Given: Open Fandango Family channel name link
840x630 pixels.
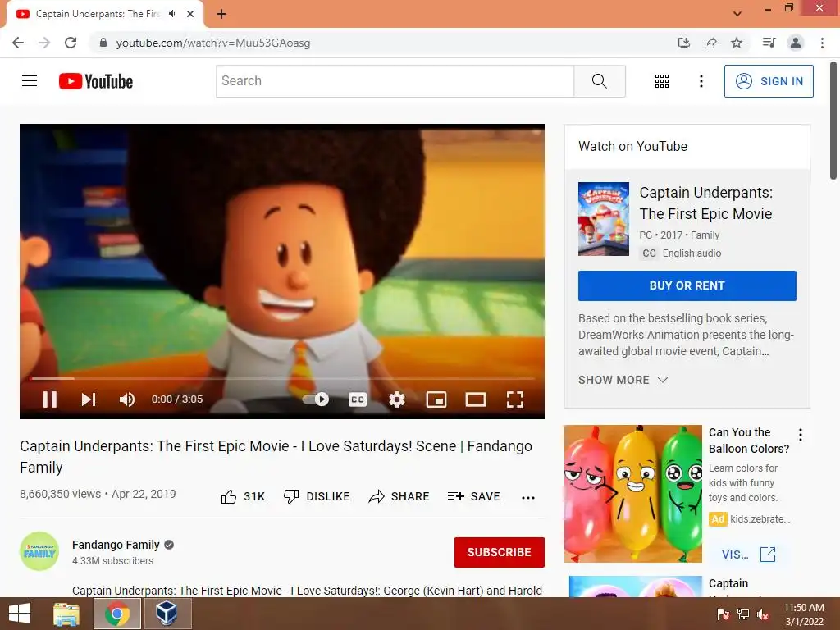Looking at the screenshot, I should tap(116, 545).
